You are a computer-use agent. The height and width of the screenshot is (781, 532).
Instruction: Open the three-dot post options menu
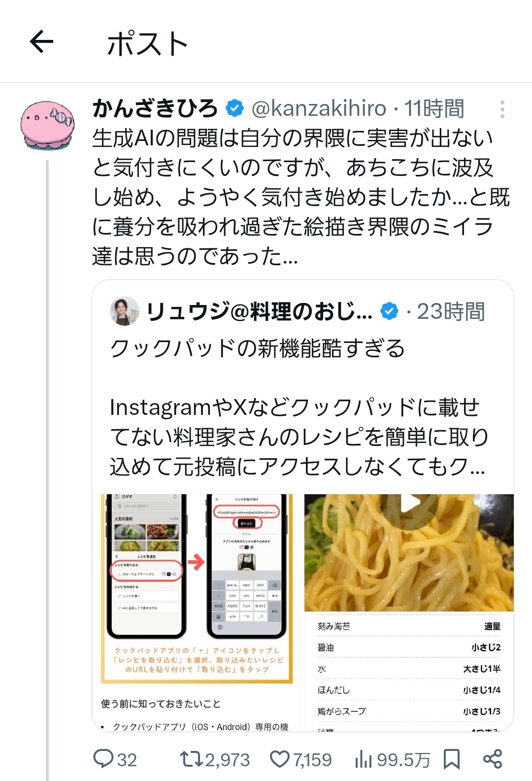pyautogui.click(x=502, y=109)
